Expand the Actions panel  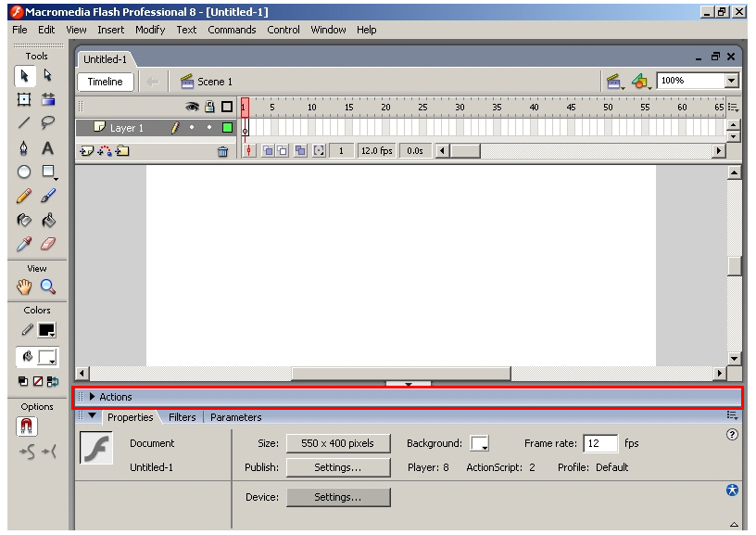92,397
